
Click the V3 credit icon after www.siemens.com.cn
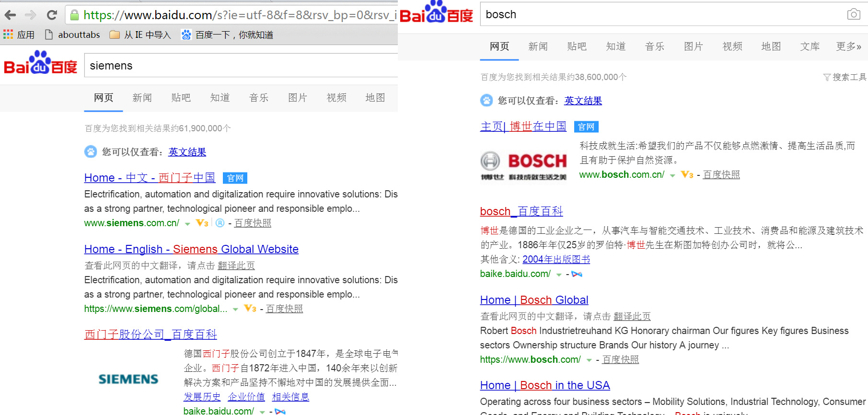click(202, 223)
